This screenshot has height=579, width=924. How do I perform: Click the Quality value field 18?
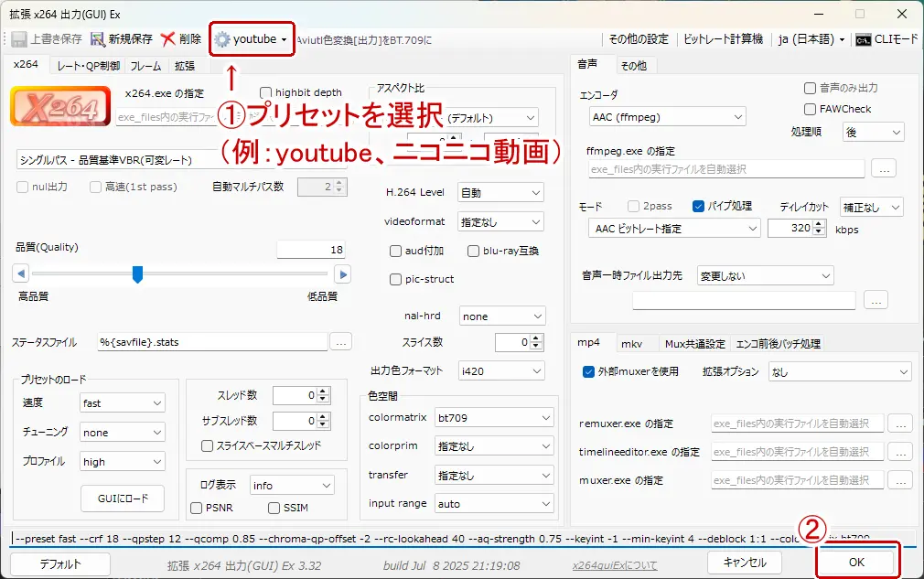pos(310,250)
